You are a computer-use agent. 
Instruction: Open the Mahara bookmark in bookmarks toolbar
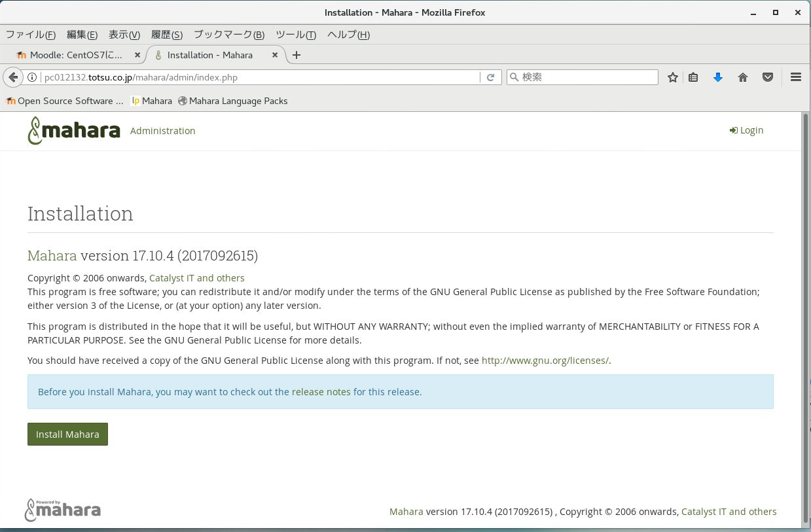pos(152,101)
